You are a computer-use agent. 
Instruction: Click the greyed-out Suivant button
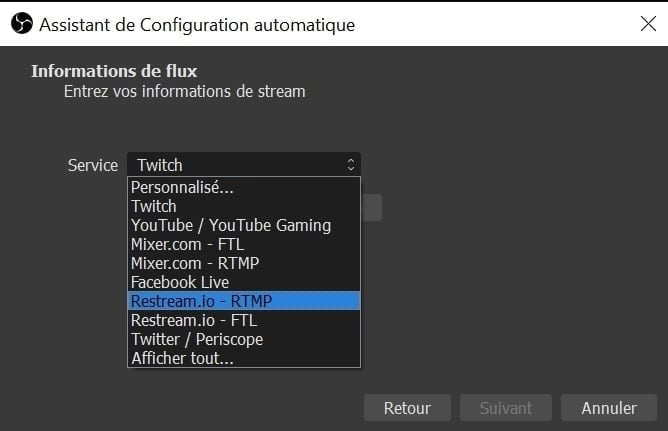pos(506,408)
